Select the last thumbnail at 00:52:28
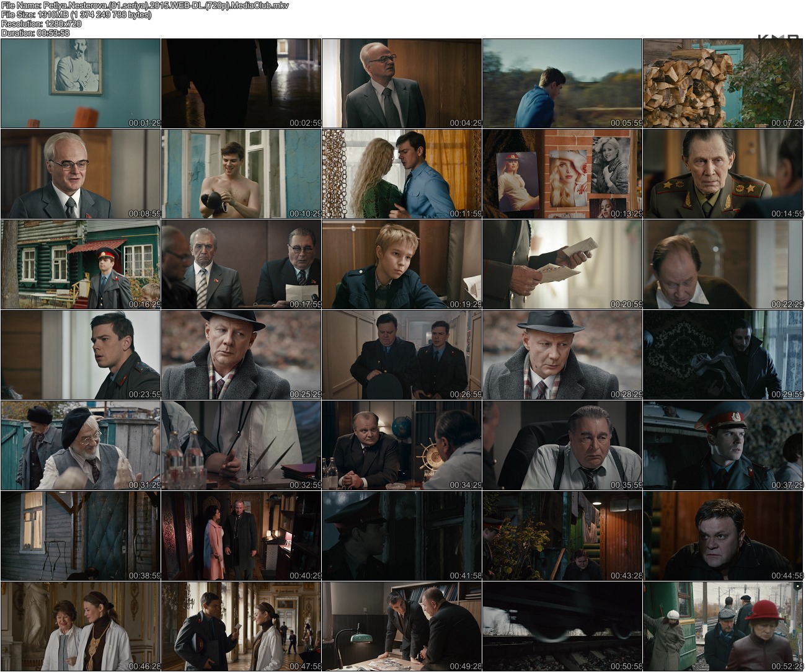 (723, 627)
